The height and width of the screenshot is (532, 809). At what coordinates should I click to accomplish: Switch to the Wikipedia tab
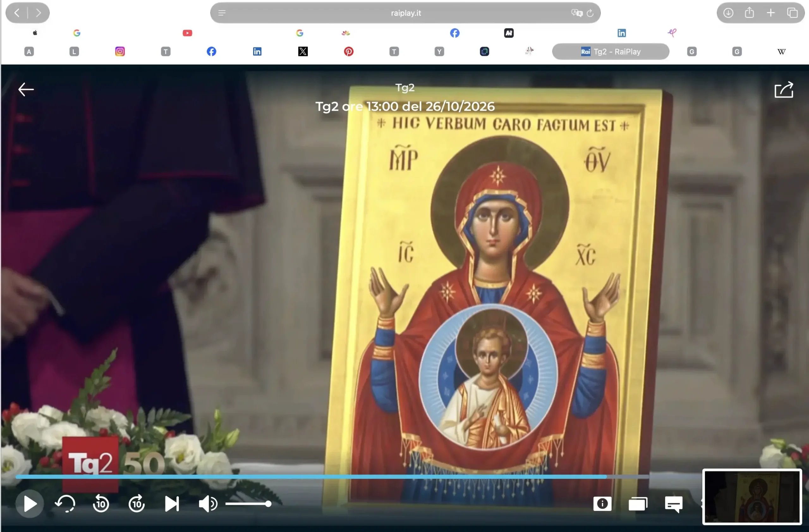(782, 51)
